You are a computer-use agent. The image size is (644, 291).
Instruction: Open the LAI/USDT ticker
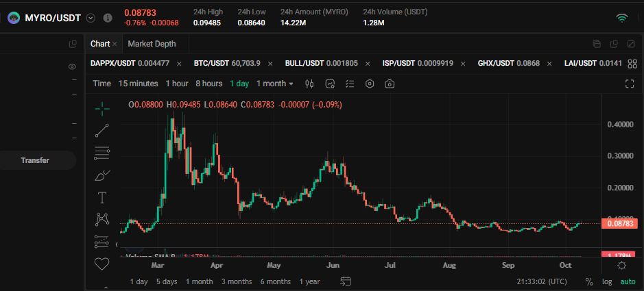(593, 64)
